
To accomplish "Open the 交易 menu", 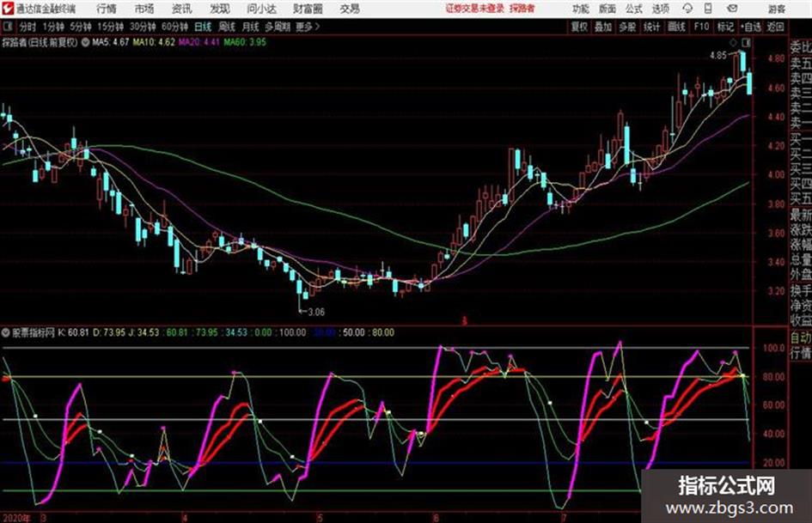I will (350, 9).
